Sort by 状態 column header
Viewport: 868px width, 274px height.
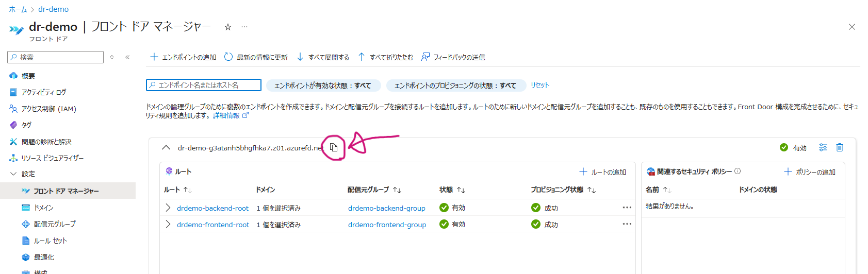tap(452, 190)
